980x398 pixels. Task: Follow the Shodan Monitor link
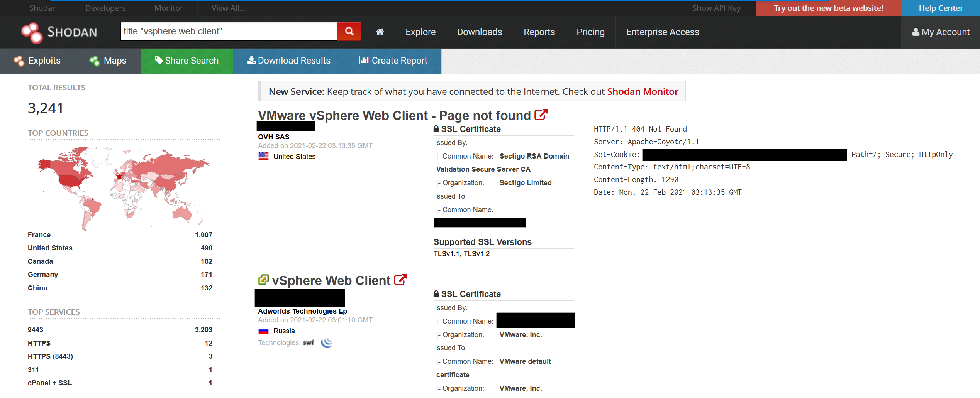pyautogui.click(x=643, y=91)
